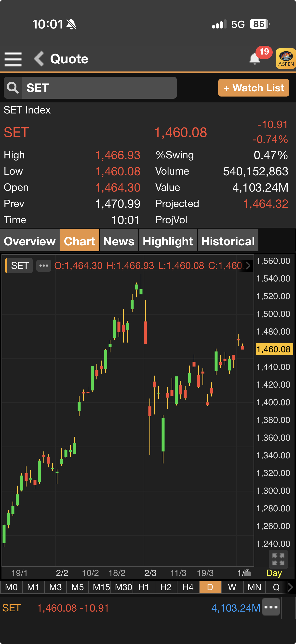Open bottom ticker more options button

(x=271, y=607)
